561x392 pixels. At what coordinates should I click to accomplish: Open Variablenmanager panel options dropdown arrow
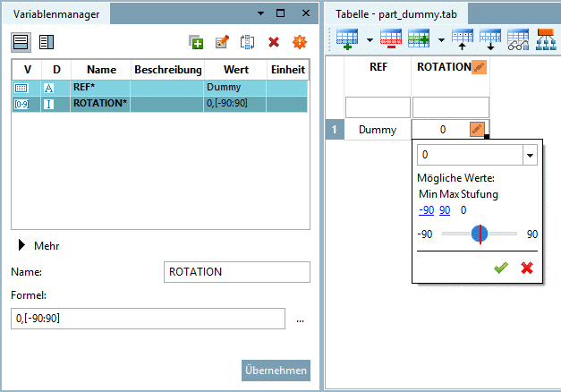tap(261, 13)
